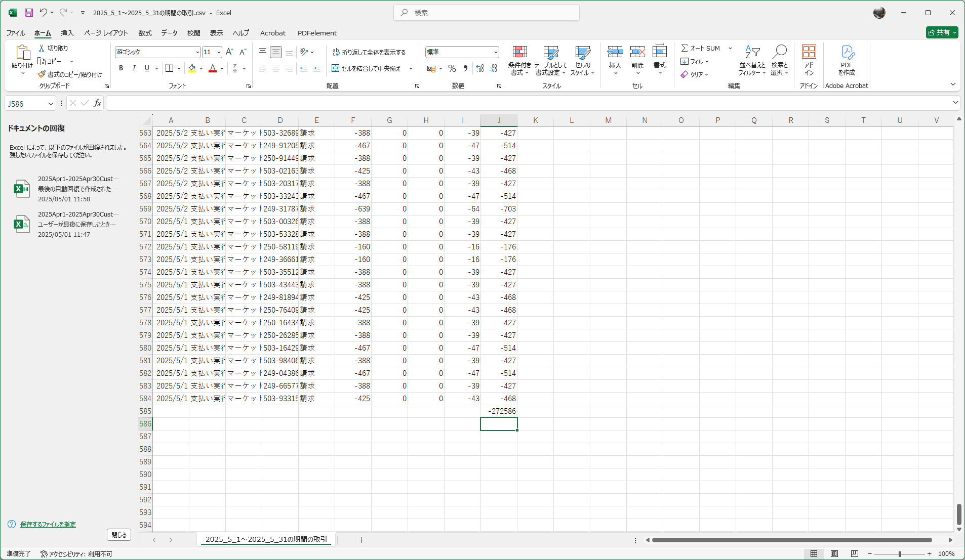Click the Format Painter brush icon
Viewport: 965px width, 560px height.
[42, 74]
